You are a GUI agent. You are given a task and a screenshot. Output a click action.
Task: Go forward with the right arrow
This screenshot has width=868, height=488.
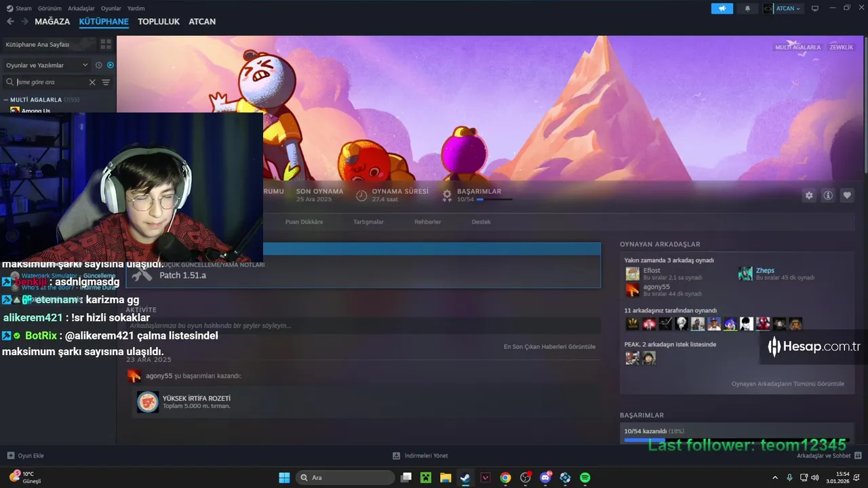[x=24, y=22]
